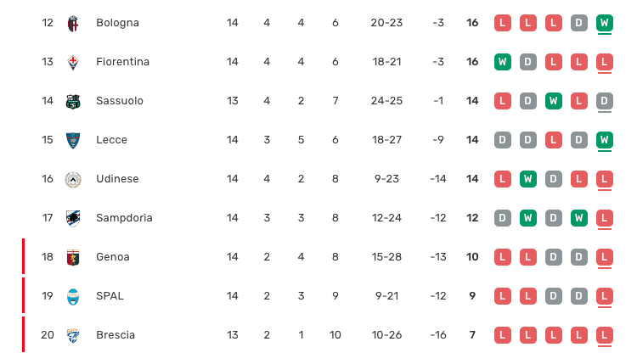Viewport: 637px width, 364px height.
Task: Click Sassuolo's latest grey D result badge
Action: coord(605,101)
